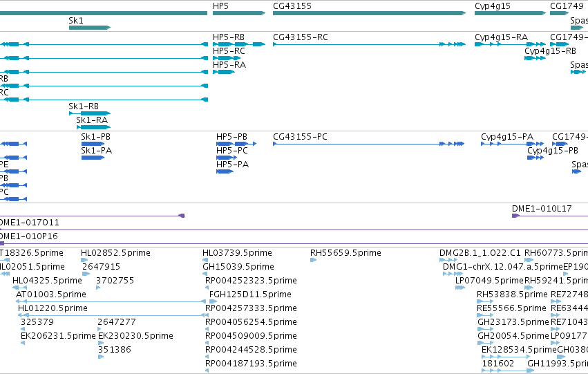Select the HL02852.5prime EST label

[x=115, y=253]
